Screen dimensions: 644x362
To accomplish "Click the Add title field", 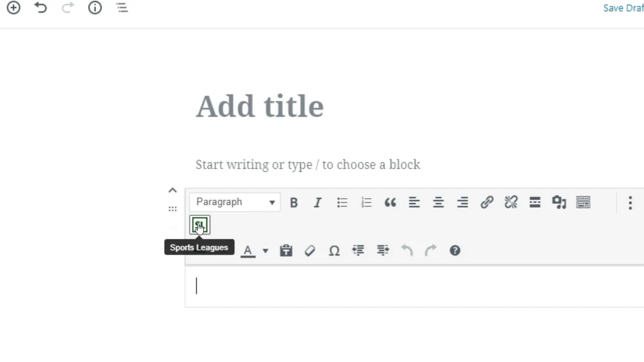I will 260,107.
